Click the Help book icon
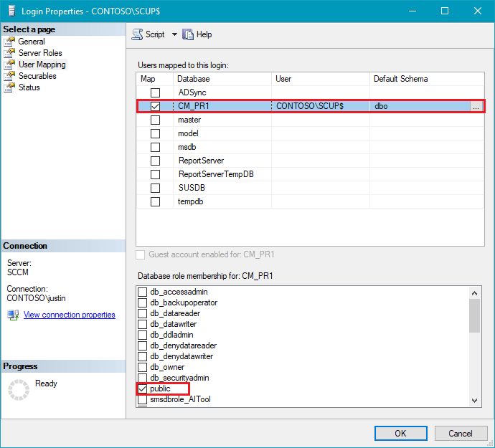495x448 pixels. [187, 34]
